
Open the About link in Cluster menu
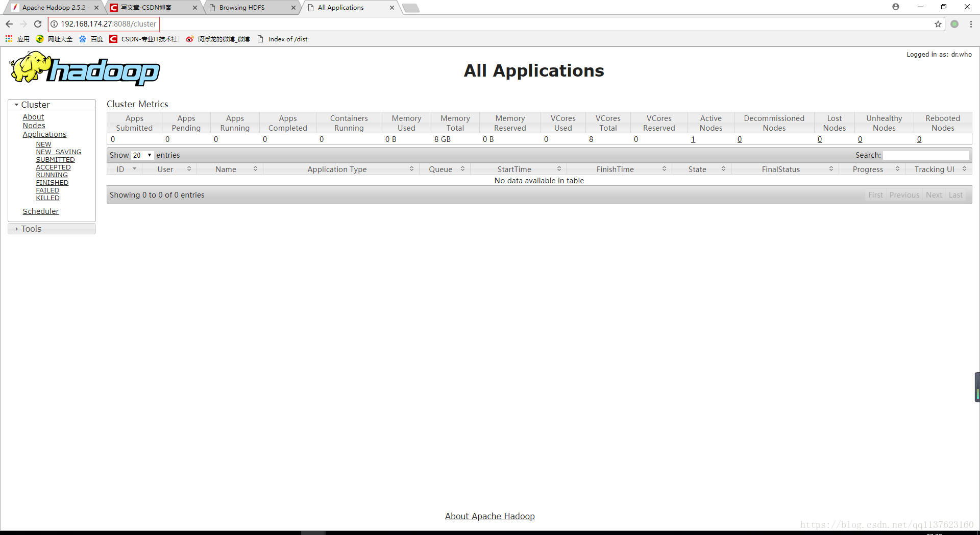(x=33, y=117)
